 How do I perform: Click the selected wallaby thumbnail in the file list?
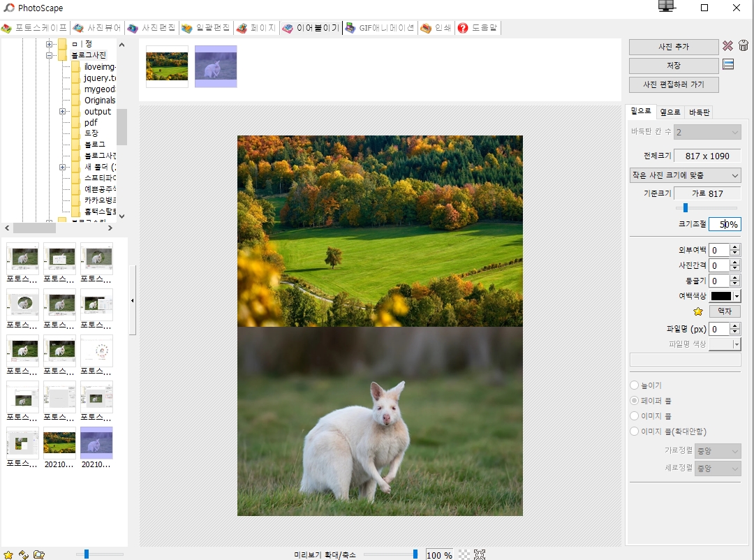tap(96, 443)
